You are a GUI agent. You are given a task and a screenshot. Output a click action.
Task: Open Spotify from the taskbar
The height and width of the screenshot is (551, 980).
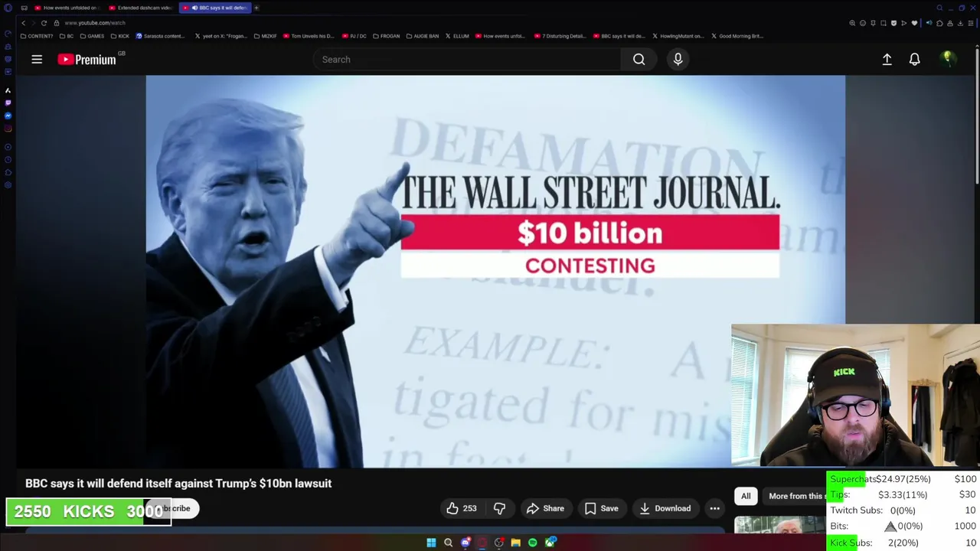(533, 543)
